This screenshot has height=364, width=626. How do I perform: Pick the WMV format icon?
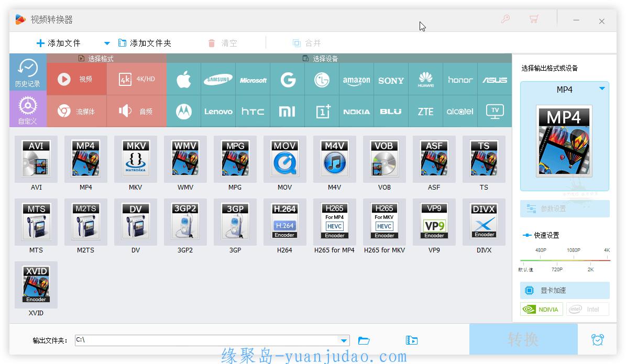click(185, 159)
